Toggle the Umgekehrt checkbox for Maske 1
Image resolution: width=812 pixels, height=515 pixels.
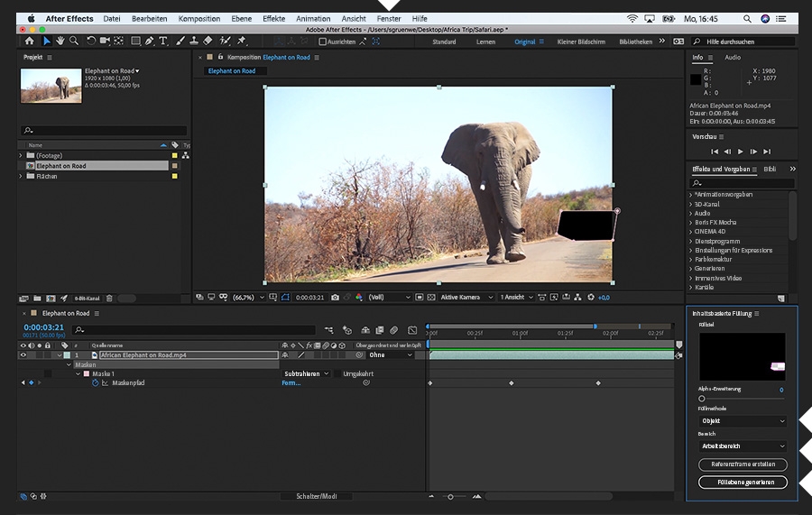click(x=337, y=373)
